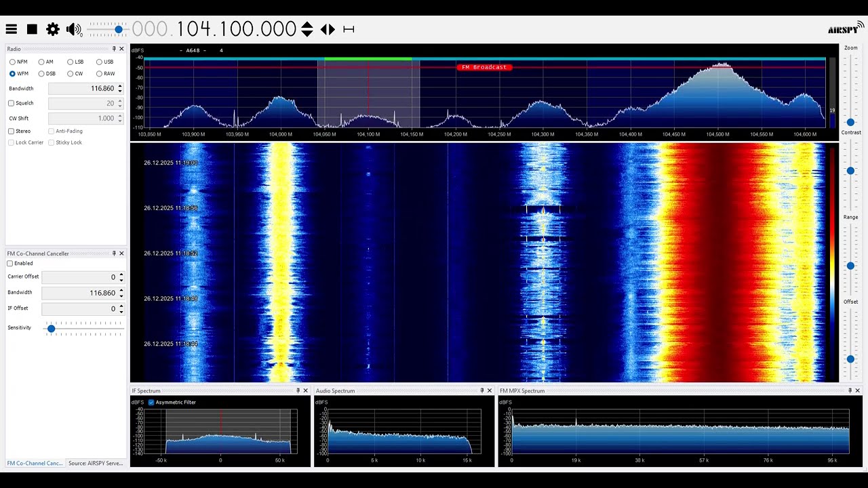This screenshot has height=488, width=868.
Task: Toggle the Anti-Fading checkbox
Action: 51,131
